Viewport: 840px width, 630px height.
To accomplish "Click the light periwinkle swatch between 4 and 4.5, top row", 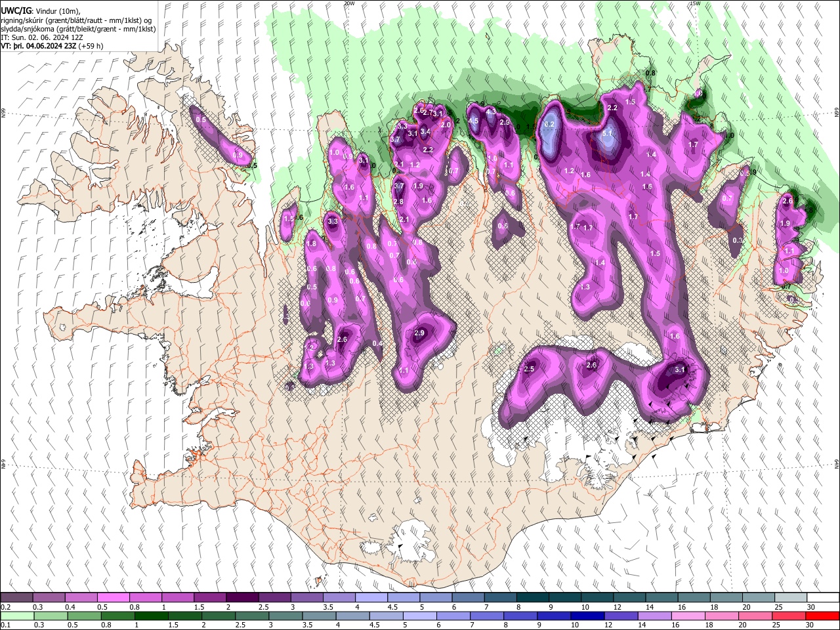I will (x=370, y=598).
